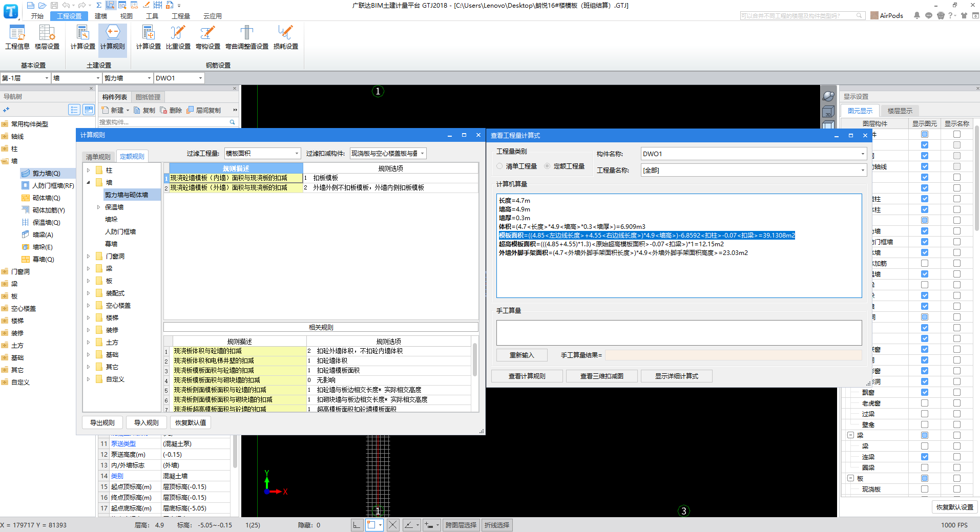Screen dimensions: 980x532
Task: Open 比重设置 rebar weight settings
Action: click(178, 37)
